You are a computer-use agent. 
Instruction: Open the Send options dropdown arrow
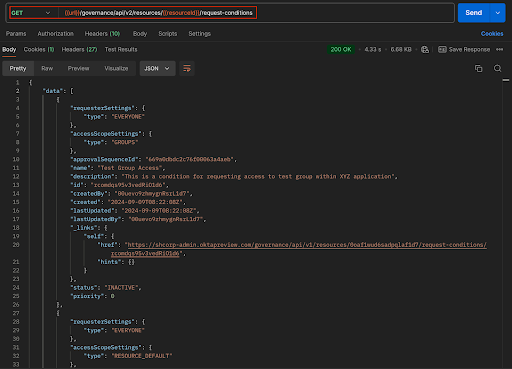(498, 13)
